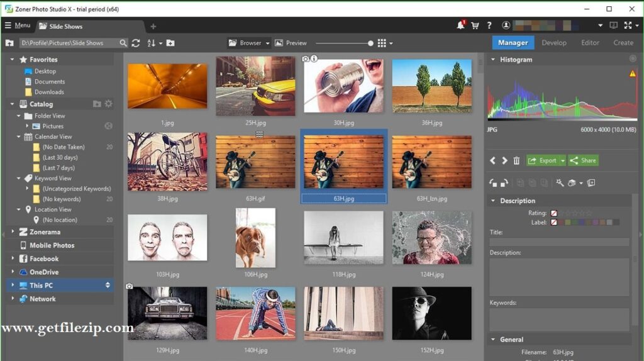Switch to the Editor module
This screenshot has width=644, height=361.
(x=590, y=43)
